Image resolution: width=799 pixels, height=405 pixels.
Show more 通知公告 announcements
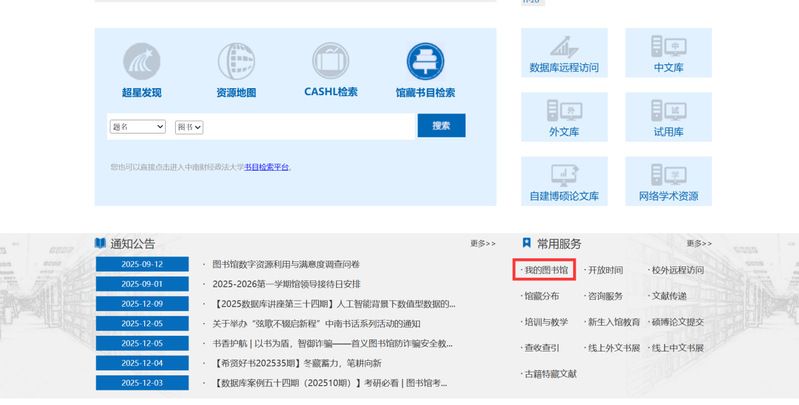pyautogui.click(x=482, y=243)
